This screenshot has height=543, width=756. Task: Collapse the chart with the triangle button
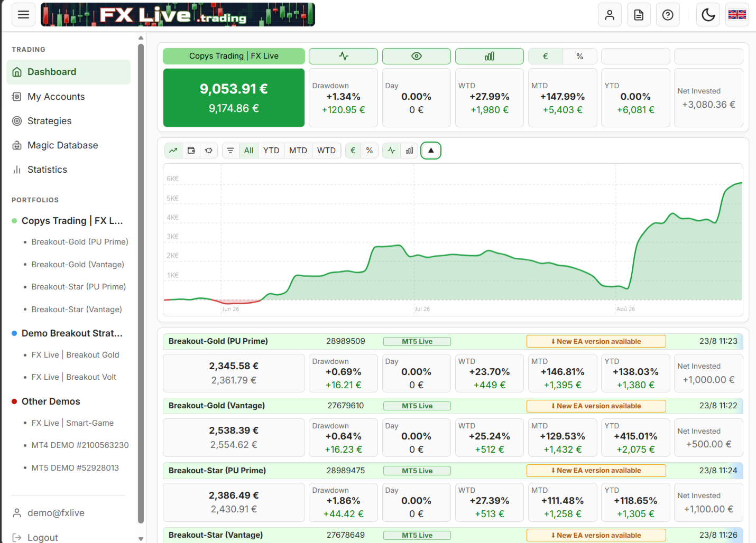point(431,151)
